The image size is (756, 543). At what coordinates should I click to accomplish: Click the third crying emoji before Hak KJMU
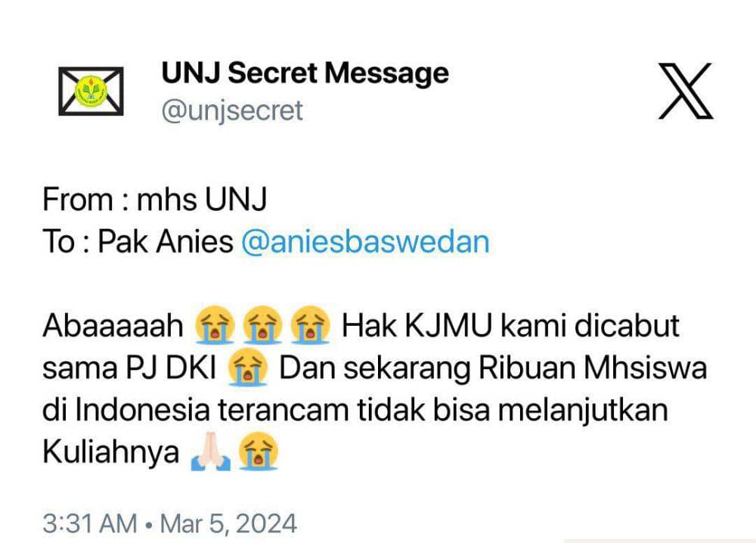pyautogui.click(x=310, y=324)
